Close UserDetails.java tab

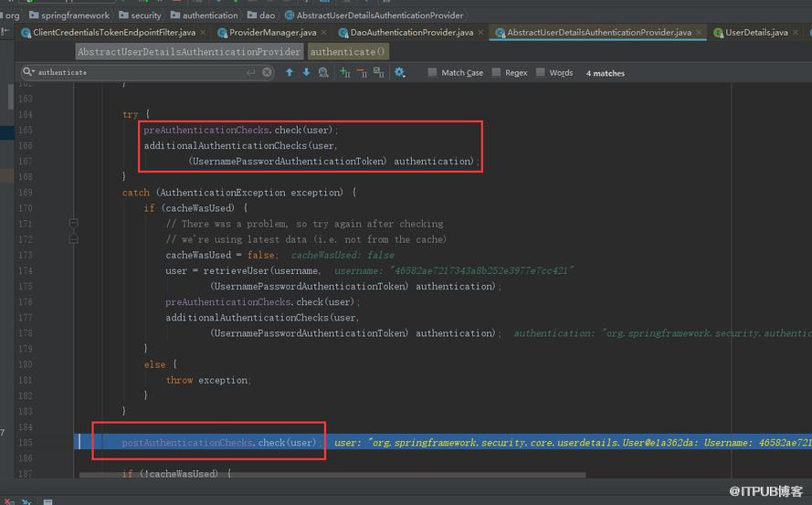coord(796,33)
